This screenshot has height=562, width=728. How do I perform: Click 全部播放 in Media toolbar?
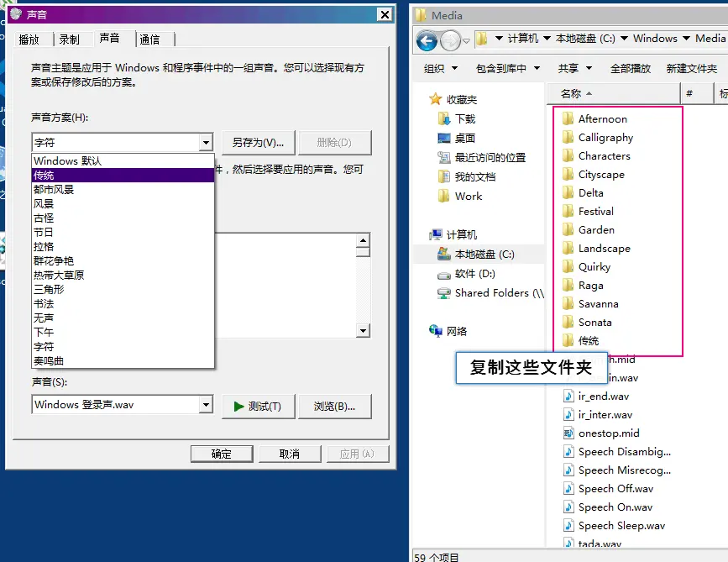click(630, 68)
